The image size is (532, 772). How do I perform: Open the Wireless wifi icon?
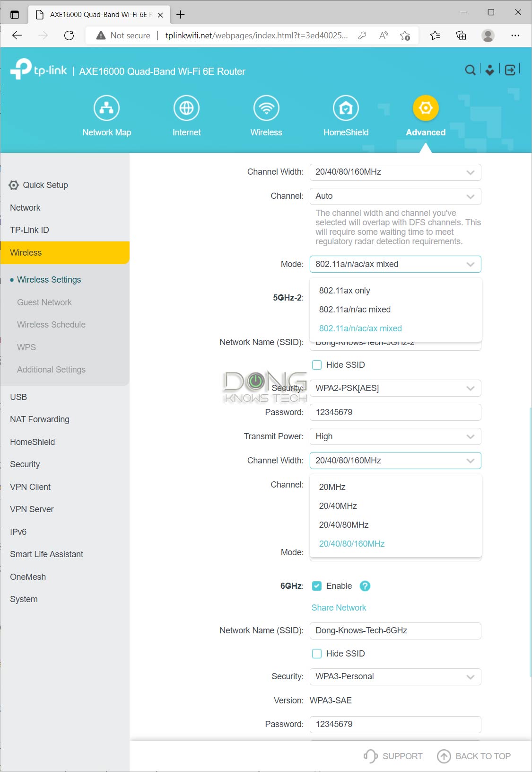pos(266,108)
